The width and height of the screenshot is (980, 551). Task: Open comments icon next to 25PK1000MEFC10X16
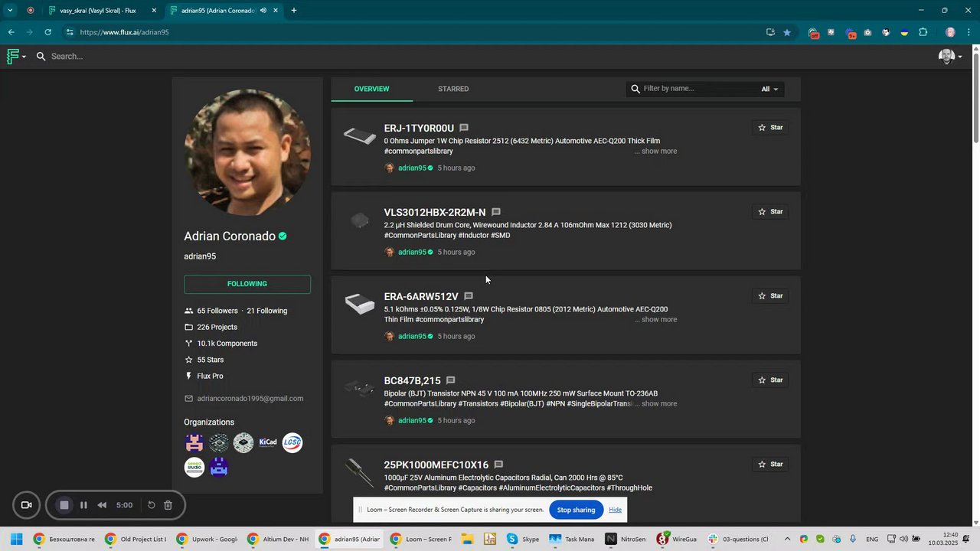click(x=498, y=465)
